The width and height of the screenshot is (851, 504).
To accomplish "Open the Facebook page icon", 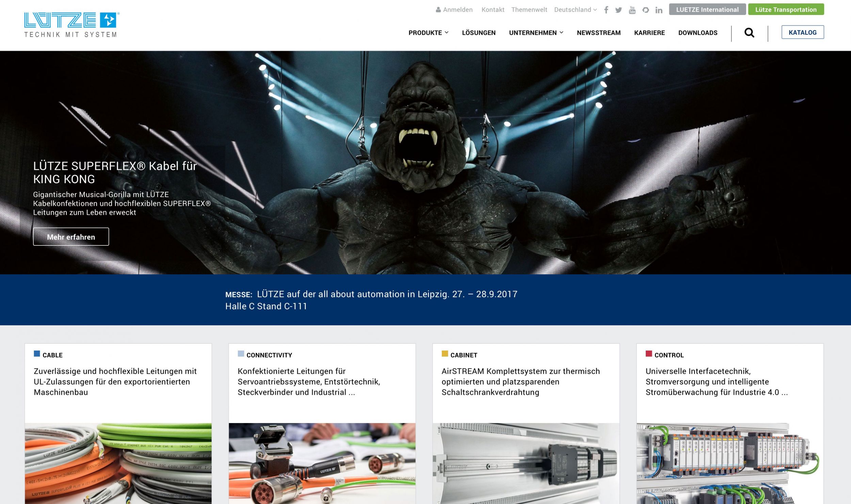I will pyautogui.click(x=606, y=10).
